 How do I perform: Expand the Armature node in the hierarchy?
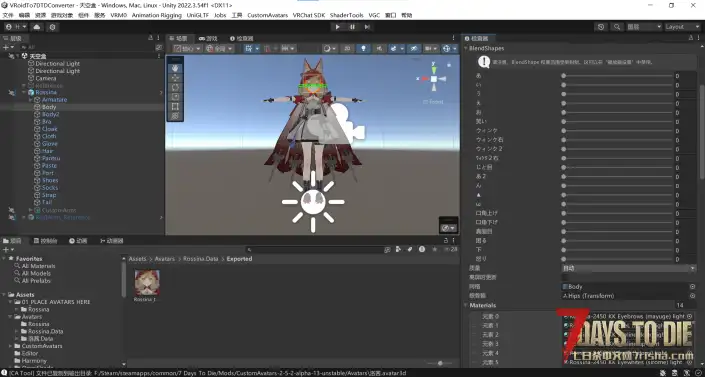pos(31,100)
